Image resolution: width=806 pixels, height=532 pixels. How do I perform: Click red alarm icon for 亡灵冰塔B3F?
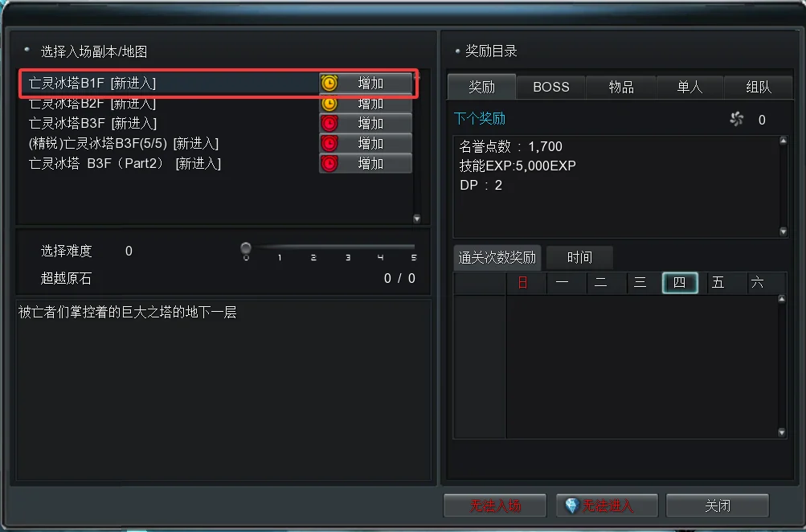coord(329,124)
